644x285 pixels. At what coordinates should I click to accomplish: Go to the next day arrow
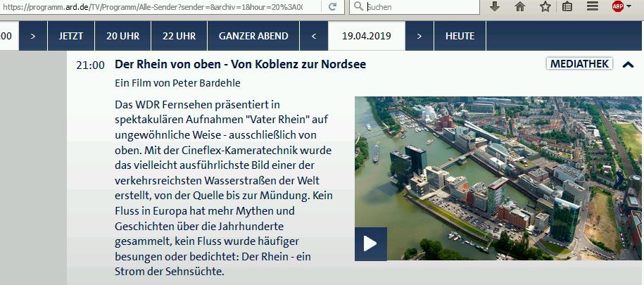coord(419,36)
